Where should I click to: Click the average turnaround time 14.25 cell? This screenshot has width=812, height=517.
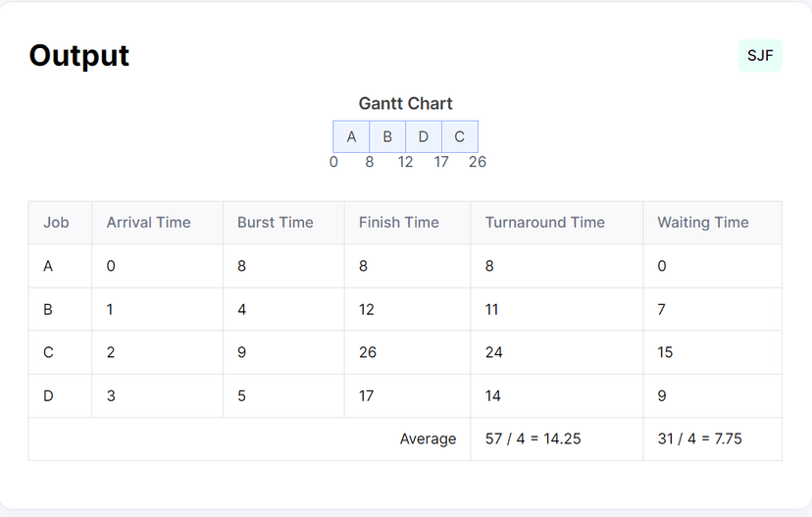tap(533, 439)
